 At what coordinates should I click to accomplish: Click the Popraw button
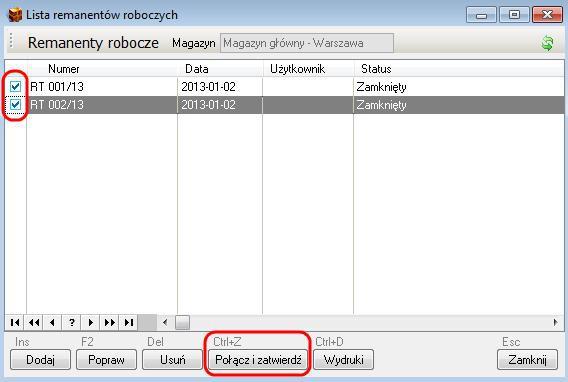[106, 360]
